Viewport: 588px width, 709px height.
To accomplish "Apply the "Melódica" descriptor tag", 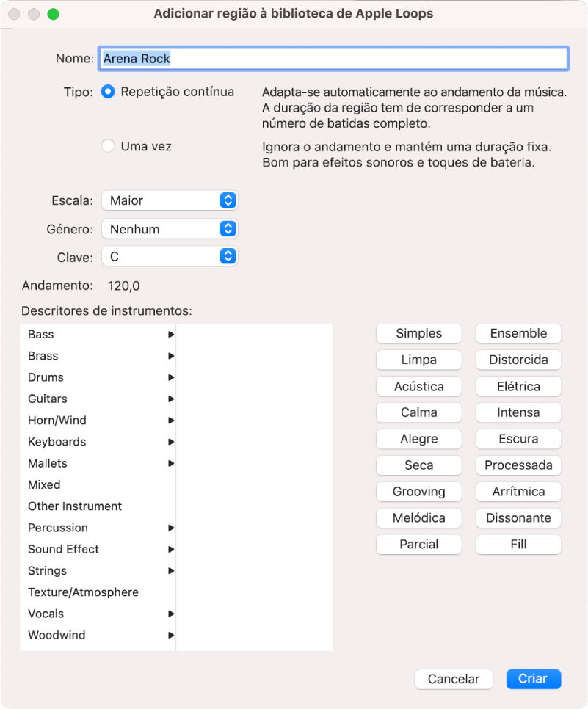I will (418, 517).
